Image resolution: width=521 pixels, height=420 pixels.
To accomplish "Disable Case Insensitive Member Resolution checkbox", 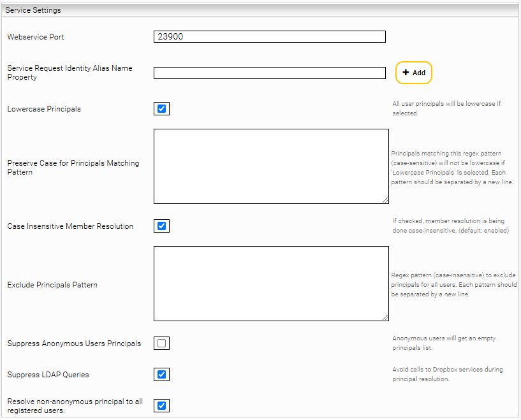I will (161, 226).
